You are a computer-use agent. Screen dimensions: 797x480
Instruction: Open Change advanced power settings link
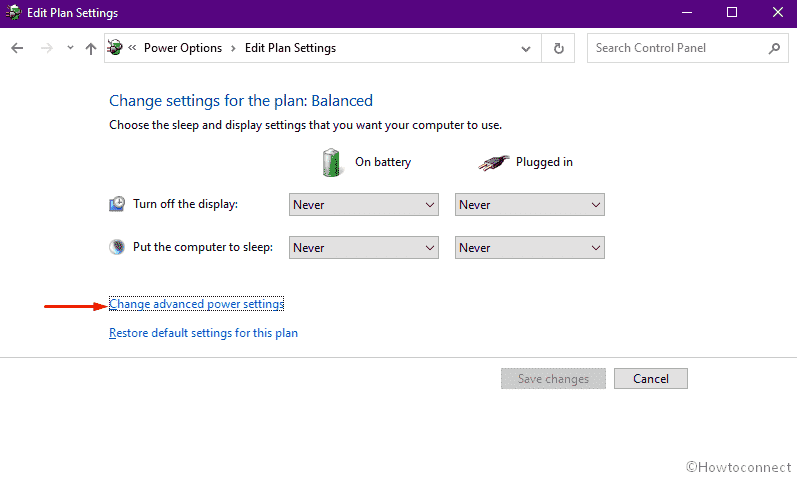click(197, 304)
